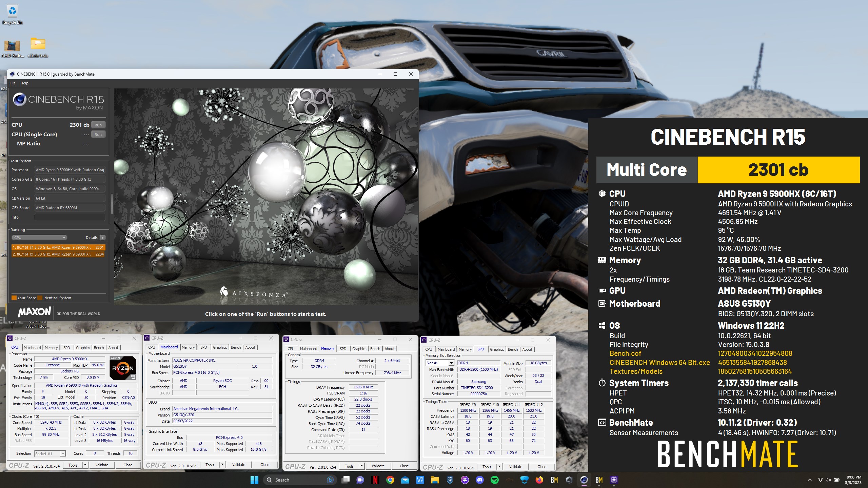Viewport: 868px width, 488px height.
Task: Show hidden system tray icons
Action: coord(809,480)
